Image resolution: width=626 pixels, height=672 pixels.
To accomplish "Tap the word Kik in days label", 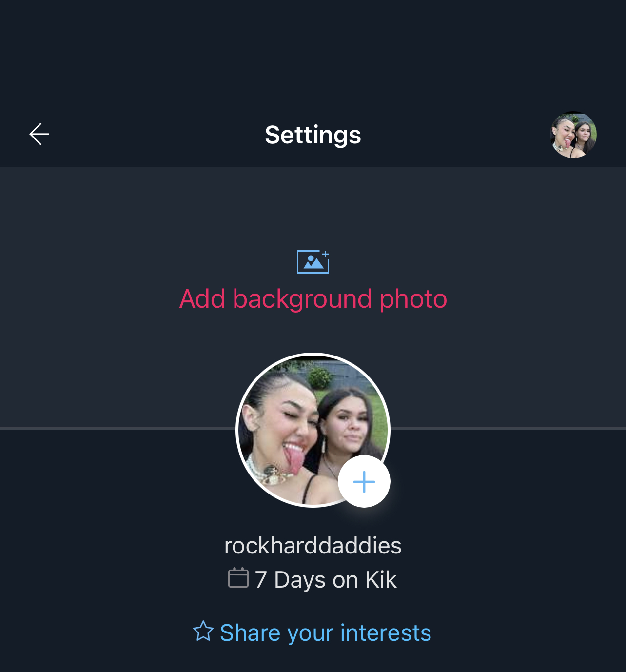I will [381, 579].
